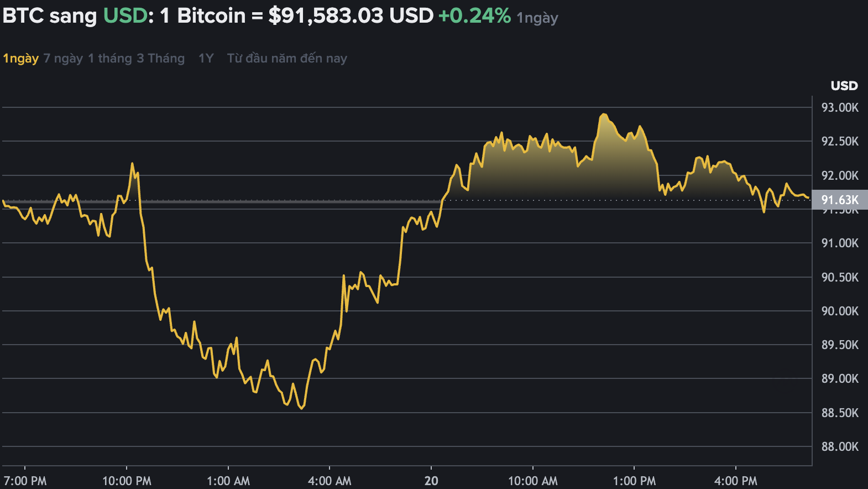
Task: Click the "BTC sang" title text
Action: click(x=50, y=15)
